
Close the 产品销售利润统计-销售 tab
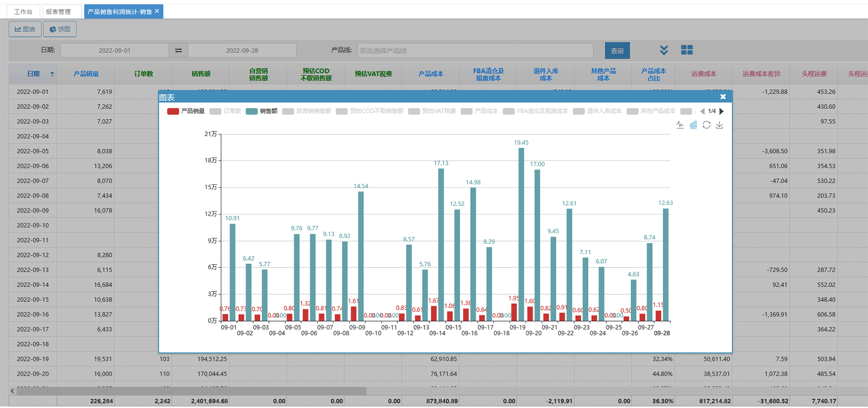(157, 11)
